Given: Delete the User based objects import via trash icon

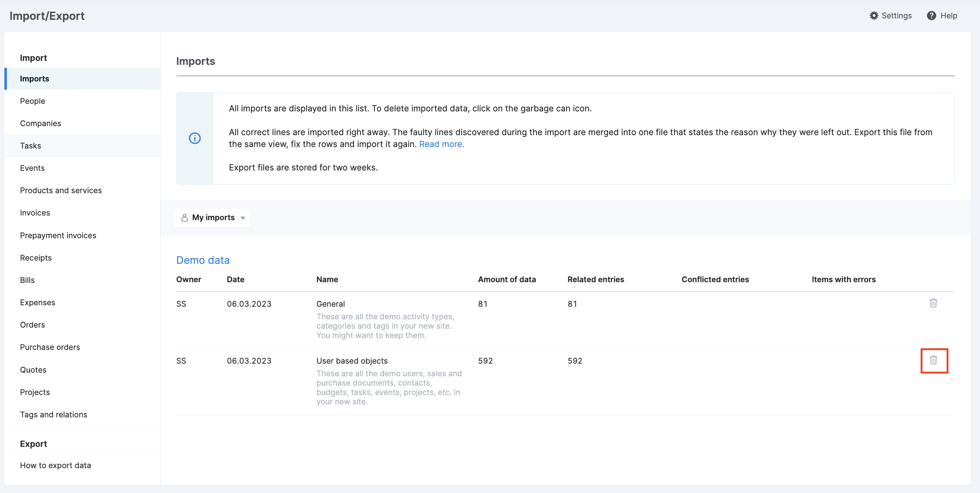Looking at the screenshot, I should tap(934, 361).
